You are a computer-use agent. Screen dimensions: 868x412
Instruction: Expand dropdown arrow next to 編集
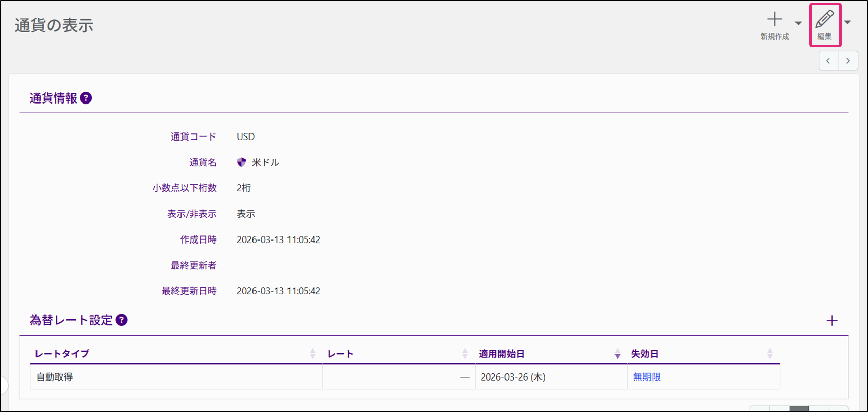click(x=847, y=22)
